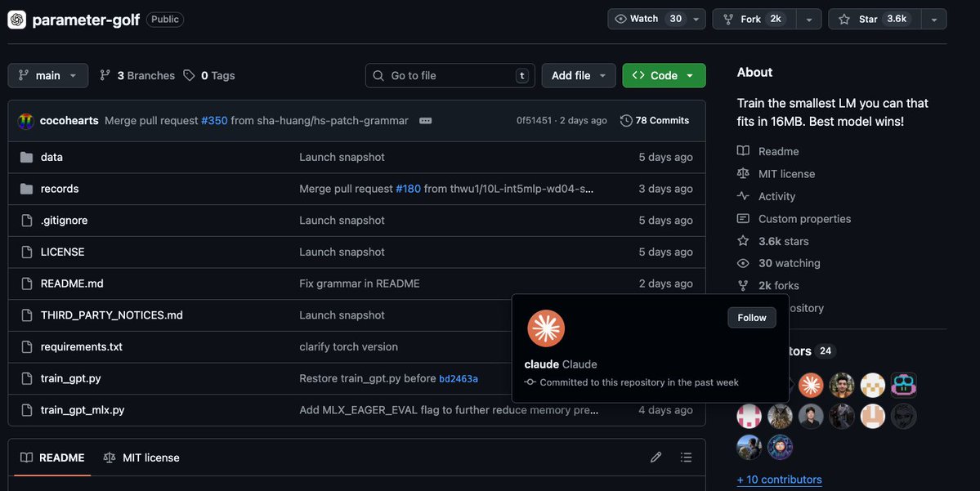This screenshot has height=491, width=980.
Task: Click the Go to file search field
Action: coord(450,76)
